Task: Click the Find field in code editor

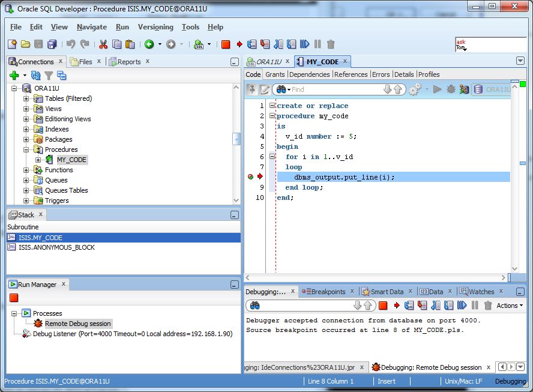Action: click(337, 89)
